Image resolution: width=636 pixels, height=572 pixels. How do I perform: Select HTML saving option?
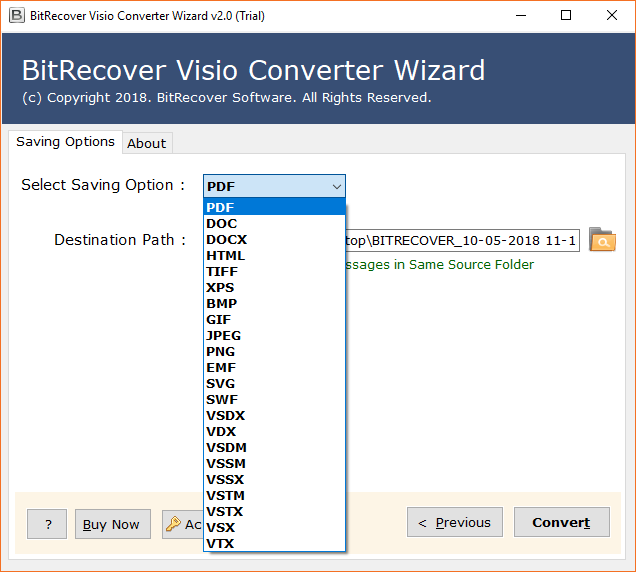[x=274, y=255]
